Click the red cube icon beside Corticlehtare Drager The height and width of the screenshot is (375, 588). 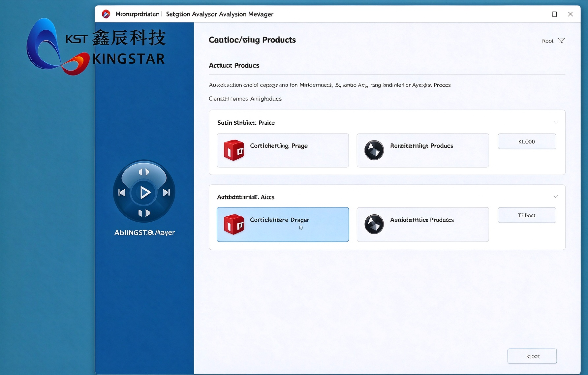(x=234, y=225)
